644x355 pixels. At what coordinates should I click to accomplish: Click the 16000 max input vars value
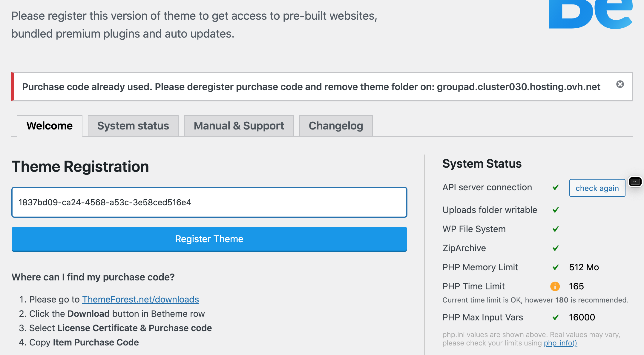tap(582, 317)
